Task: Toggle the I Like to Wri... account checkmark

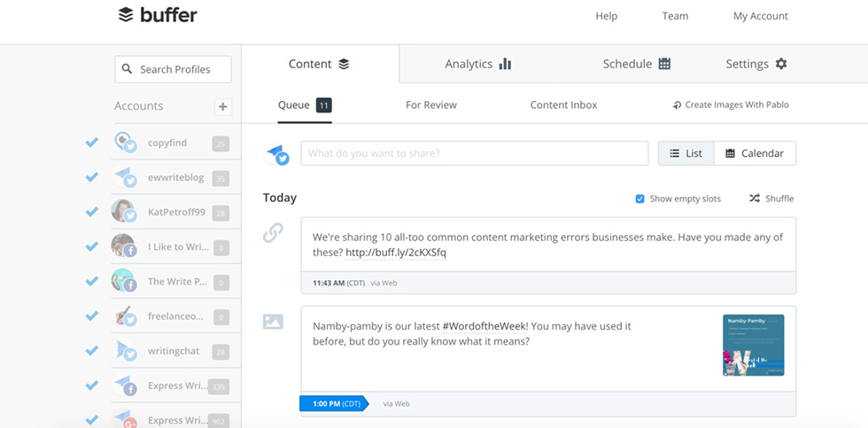Action: 91,247
